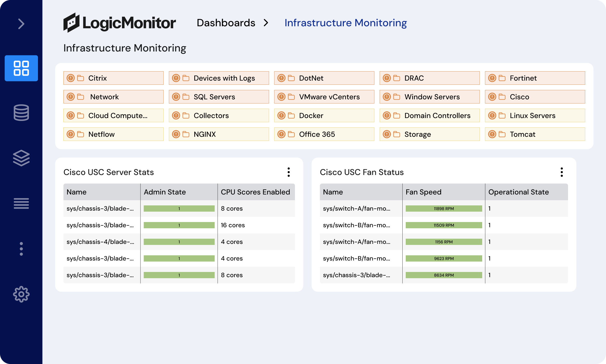
Task: Open the Cisco USC Fan Status options menu
Action: pos(562,172)
